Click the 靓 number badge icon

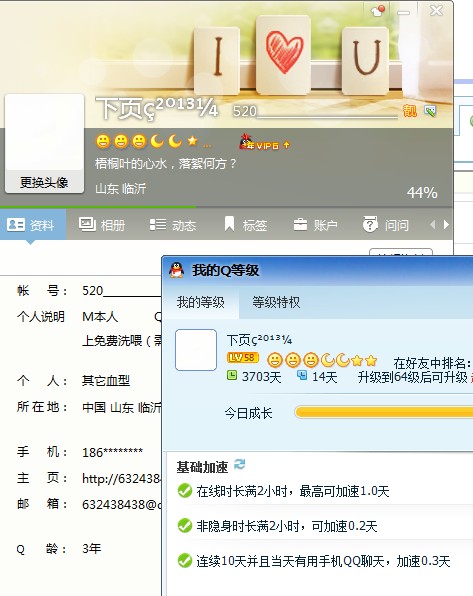410,111
